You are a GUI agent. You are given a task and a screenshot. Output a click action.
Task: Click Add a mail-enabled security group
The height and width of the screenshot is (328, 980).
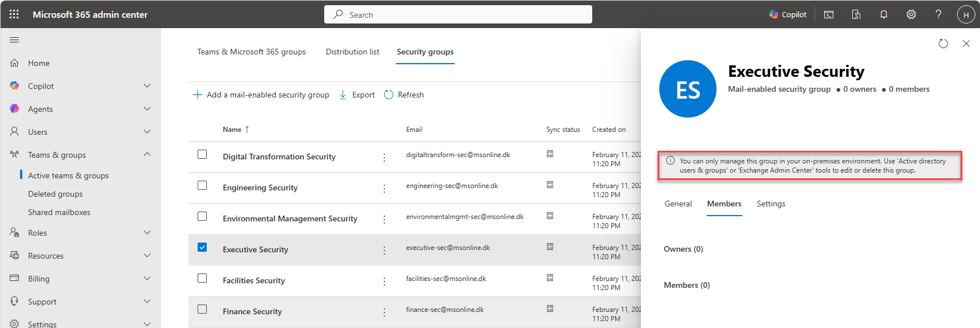point(261,95)
